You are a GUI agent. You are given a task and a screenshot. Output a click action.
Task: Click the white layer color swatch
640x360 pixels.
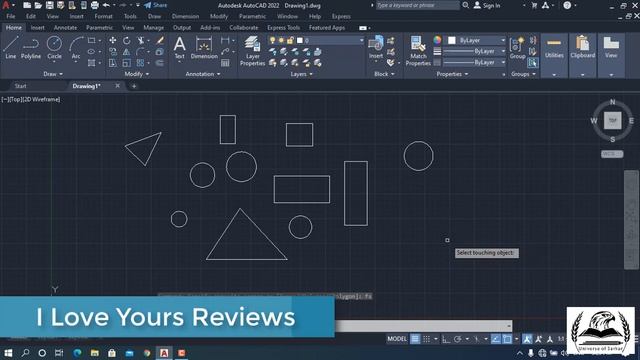coord(300,40)
